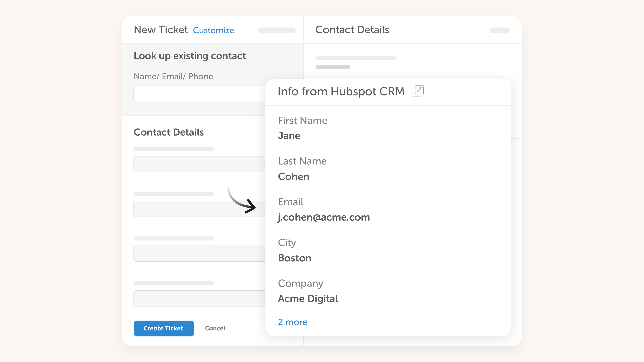The height and width of the screenshot is (362, 644).
Task: Select the company value Acme Digital
Action: point(308,299)
